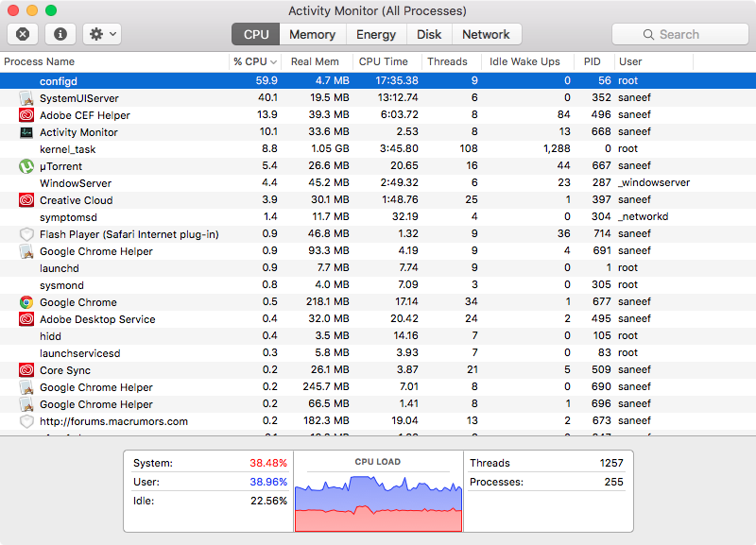Switch to the Memory tab
This screenshot has width=756, height=545.
click(x=313, y=34)
